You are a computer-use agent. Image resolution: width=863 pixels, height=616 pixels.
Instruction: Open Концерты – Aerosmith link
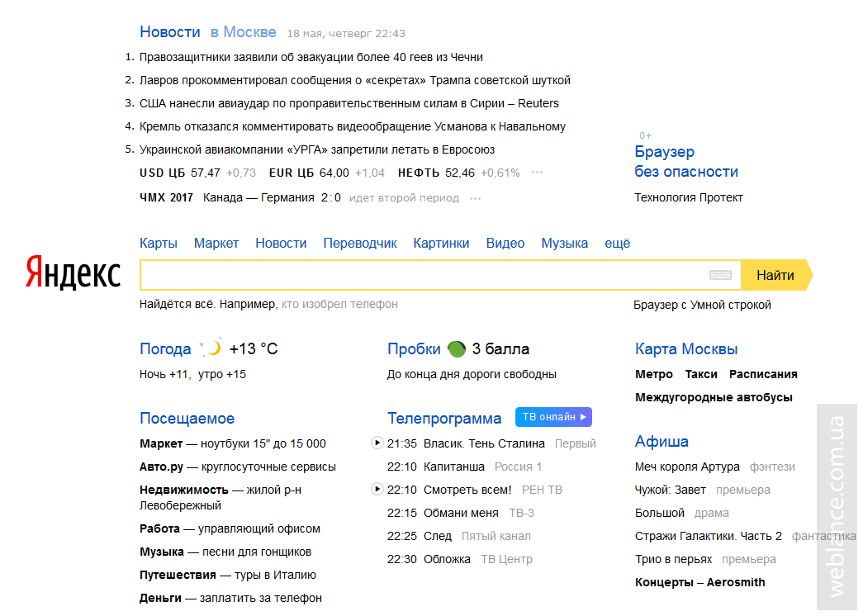coord(699,582)
